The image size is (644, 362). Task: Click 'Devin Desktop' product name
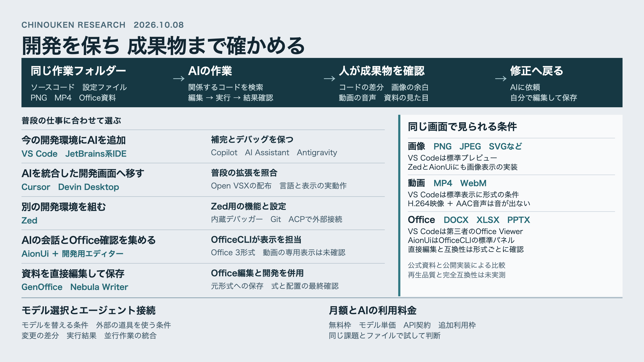[89, 187]
